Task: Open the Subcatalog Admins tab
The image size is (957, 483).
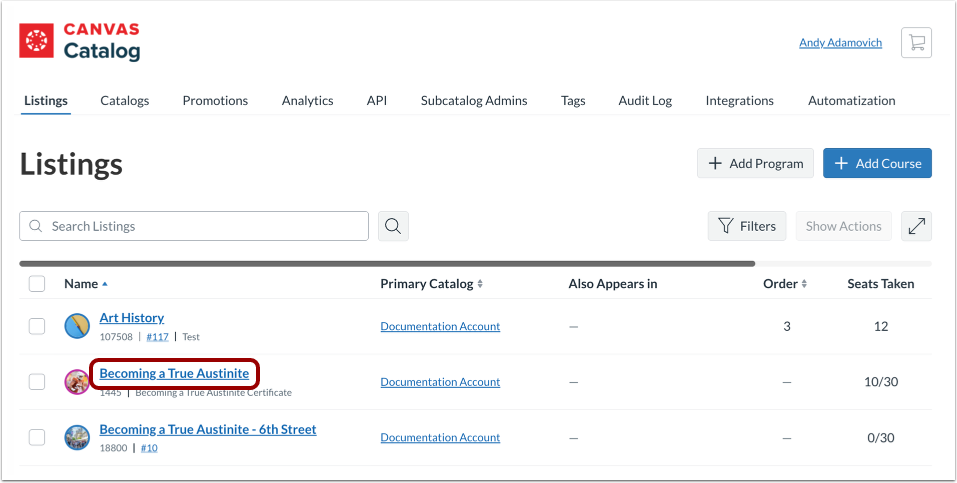Action: [x=474, y=101]
